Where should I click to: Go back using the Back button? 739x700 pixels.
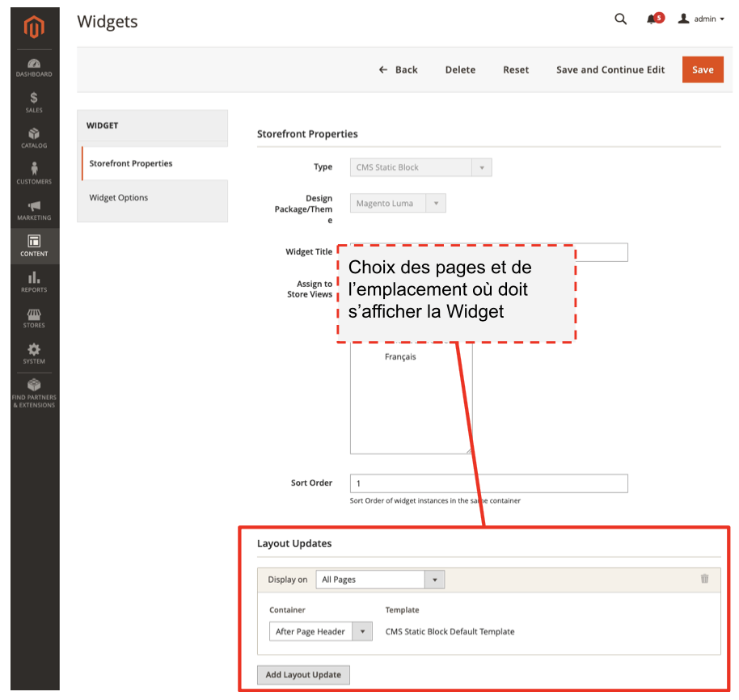click(x=399, y=70)
